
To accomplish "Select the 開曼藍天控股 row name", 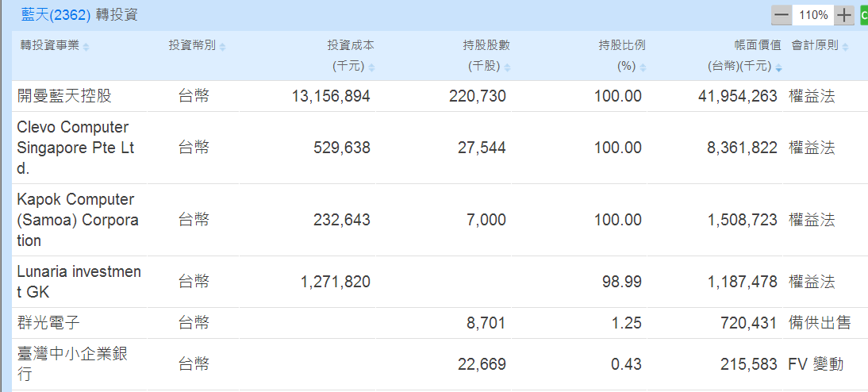I will click(x=64, y=96).
